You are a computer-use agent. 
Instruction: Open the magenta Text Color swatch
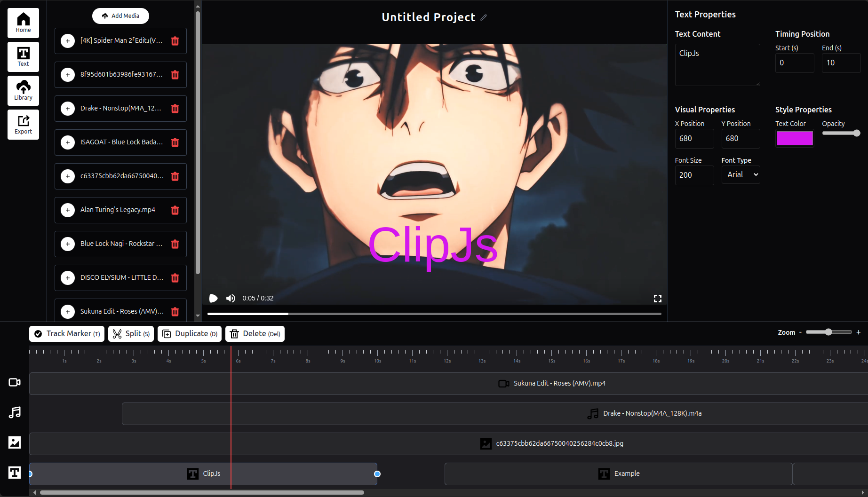[794, 138]
